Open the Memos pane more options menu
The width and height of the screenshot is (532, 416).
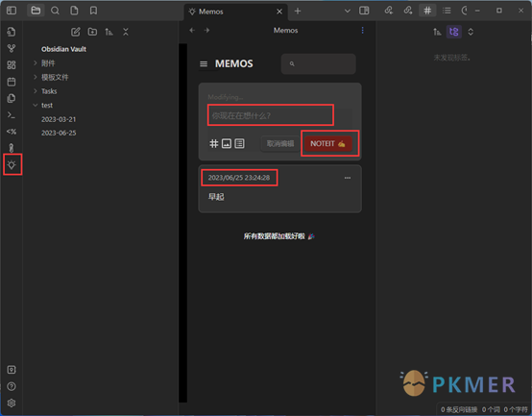[363, 30]
